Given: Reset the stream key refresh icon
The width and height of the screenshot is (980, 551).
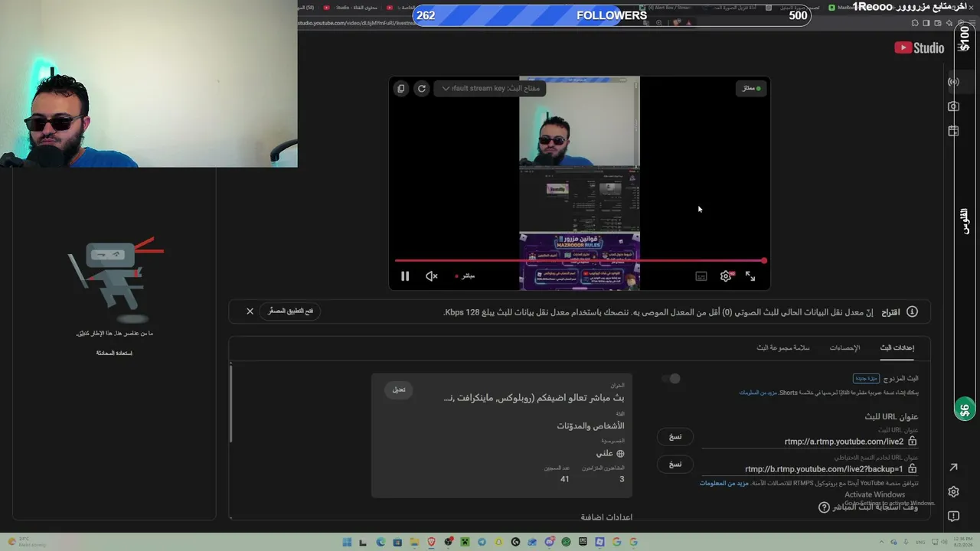Looking at the screenshot, I should 421,89.
